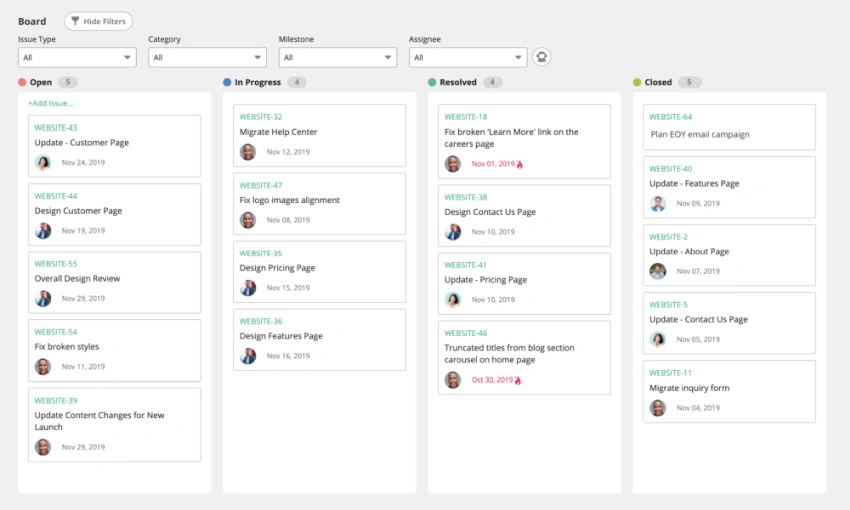Click the round reset filters icon

[x=541, y=57]
